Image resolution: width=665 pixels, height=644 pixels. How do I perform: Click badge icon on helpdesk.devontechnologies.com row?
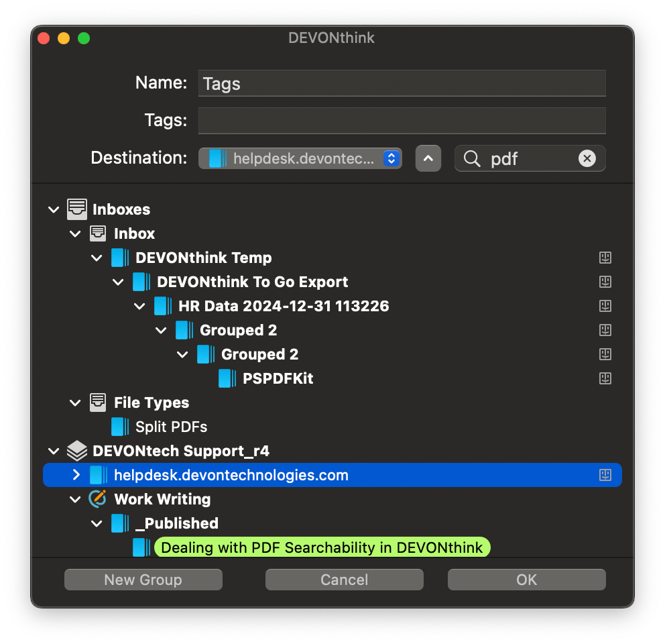pyautogui.click(x=605, y=475)
